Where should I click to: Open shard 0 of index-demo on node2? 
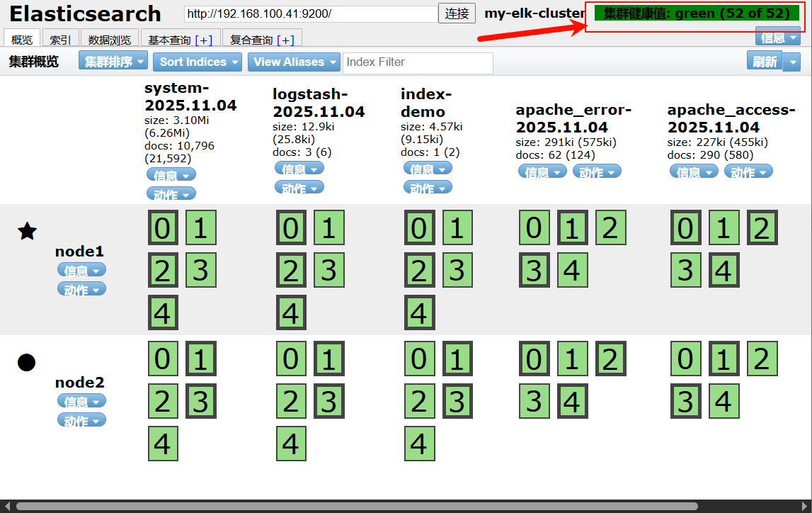(x=420, y=359)
